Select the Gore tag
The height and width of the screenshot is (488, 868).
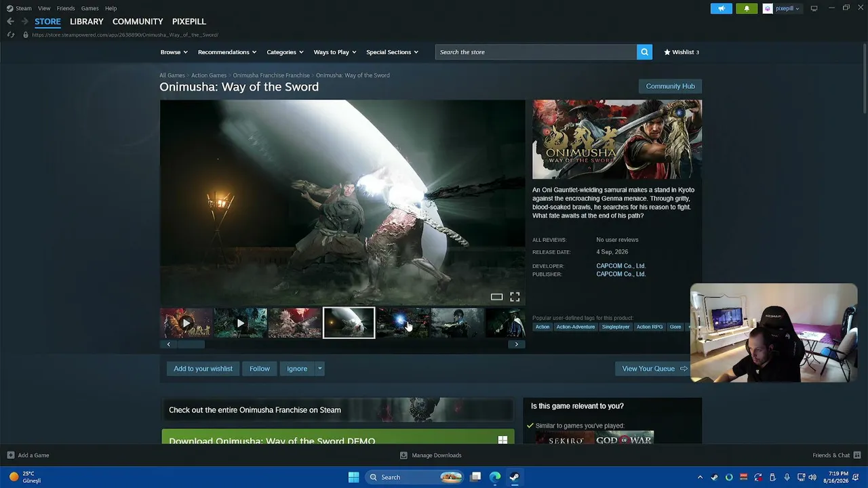point(675,327)
